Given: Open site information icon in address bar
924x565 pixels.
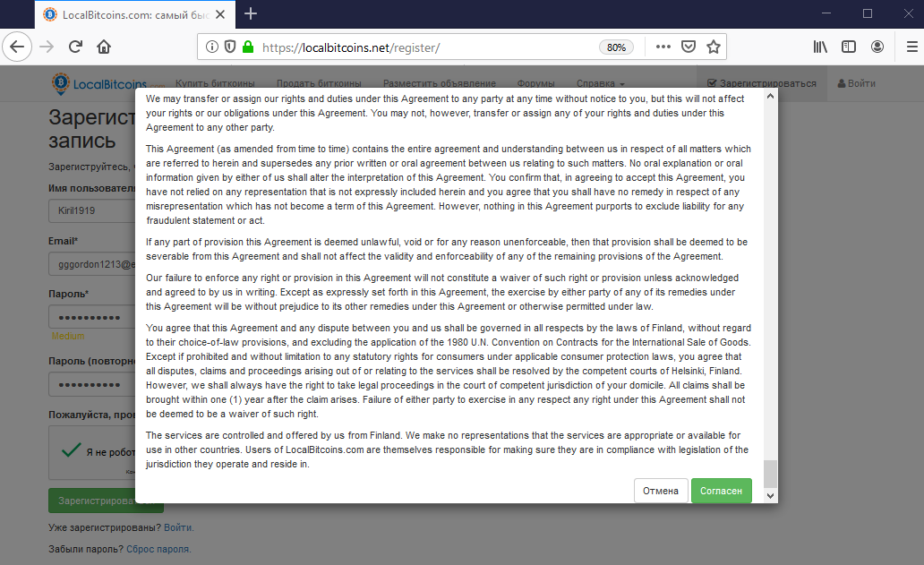Looking at the screenshot, I should pos(212,47).
